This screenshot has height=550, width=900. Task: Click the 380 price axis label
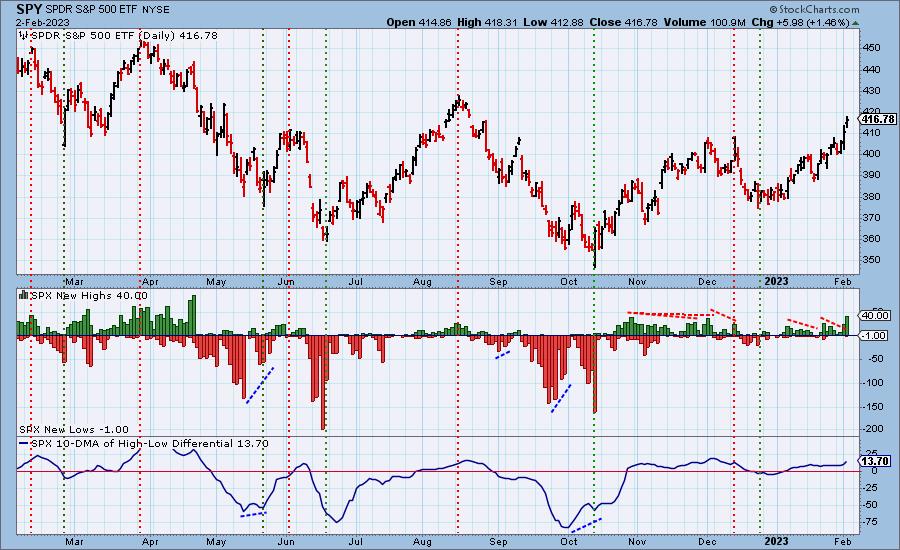(871, 196)
